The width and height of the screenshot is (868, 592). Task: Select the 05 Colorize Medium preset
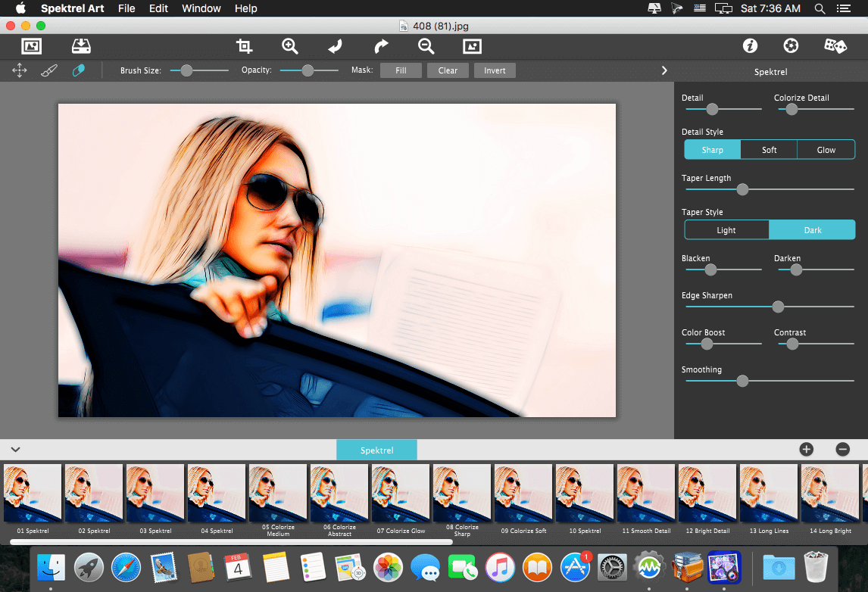pyautogui.click(x=278, y=493)
